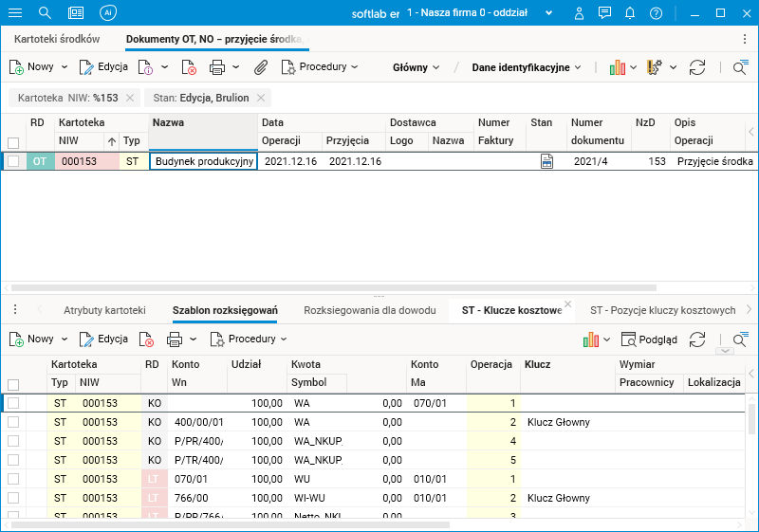This screenshot has width=759, height=532.
Task: Open the Rozksięgowania dla dowodu tab
Action: point(369,310)
